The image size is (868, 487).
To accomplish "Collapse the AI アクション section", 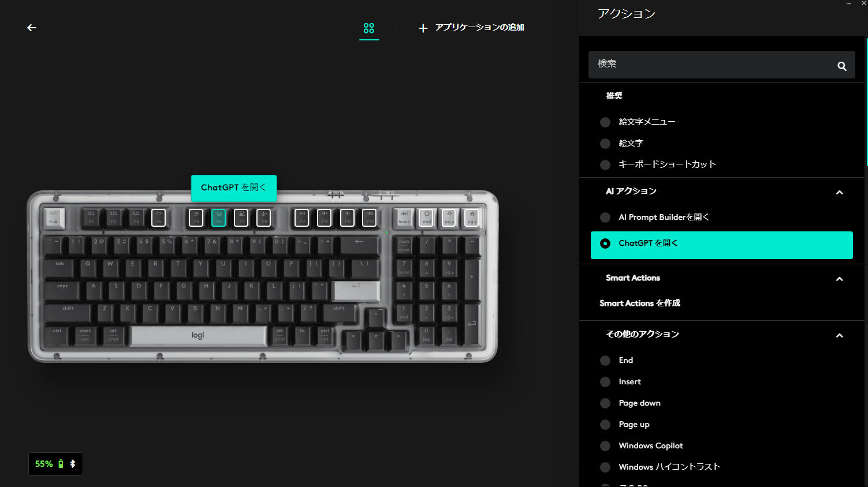I will pos(840,192).
